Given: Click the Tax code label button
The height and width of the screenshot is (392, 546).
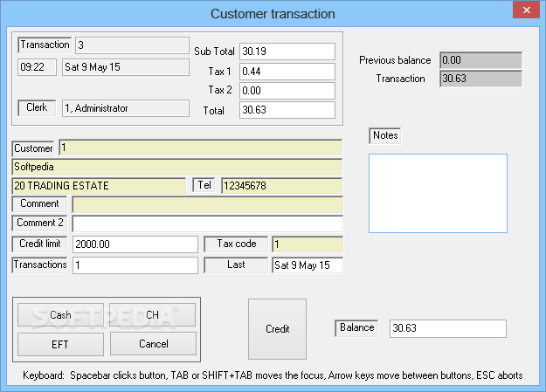Looking at the screenshot, I should pos(236,244).
